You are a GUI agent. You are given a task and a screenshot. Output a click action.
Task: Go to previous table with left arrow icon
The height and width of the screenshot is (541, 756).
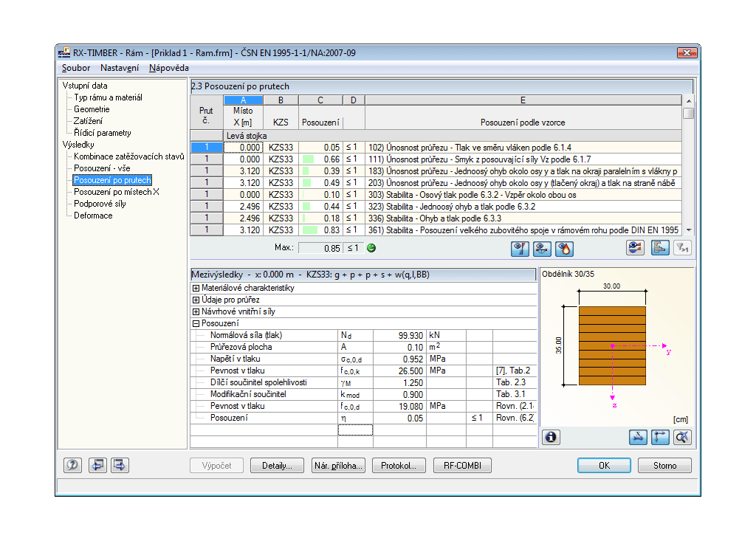[x=97, y=465]
